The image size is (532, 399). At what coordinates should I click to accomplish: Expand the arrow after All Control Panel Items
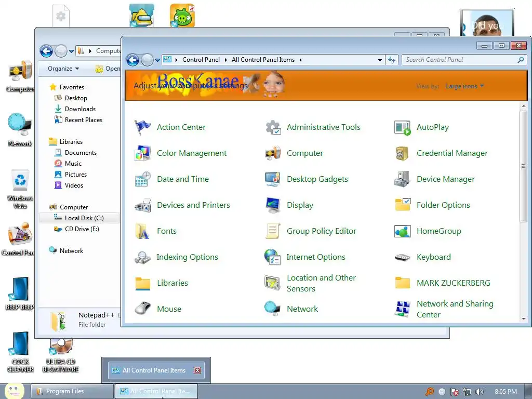pyautogui.click(x=301, y=60)
